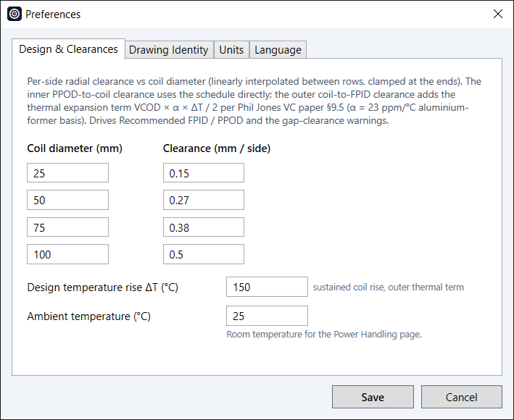514x420 pixels.
Task: Focus the coil diameter field showing 50
Action: pyautogui.click(x=67, y=200)
